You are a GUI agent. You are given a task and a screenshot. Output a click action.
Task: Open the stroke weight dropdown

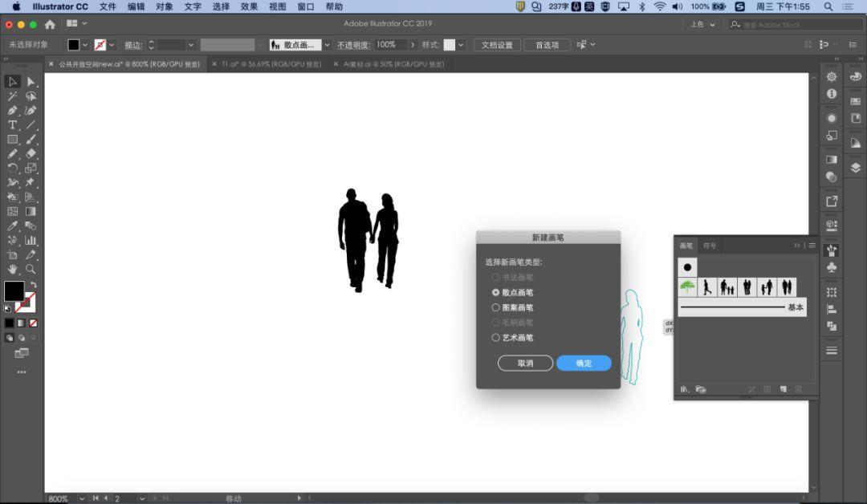(191, 45)
